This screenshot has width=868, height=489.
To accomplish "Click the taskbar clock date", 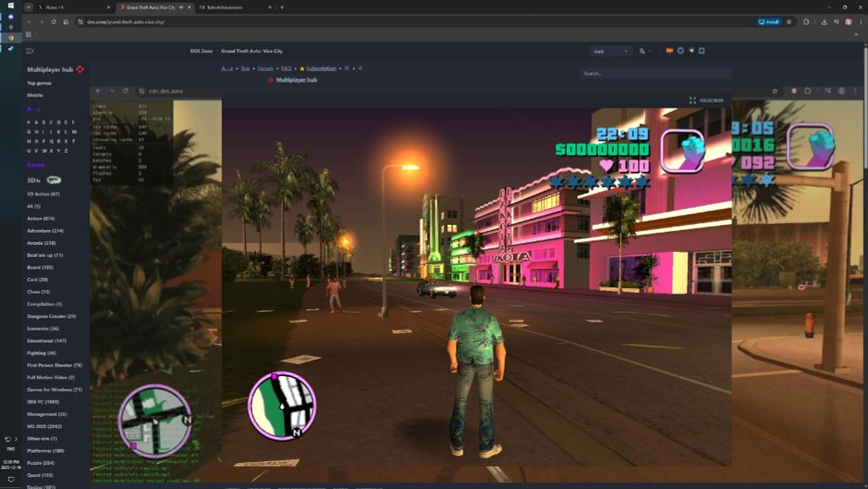I will pos(10,464).
